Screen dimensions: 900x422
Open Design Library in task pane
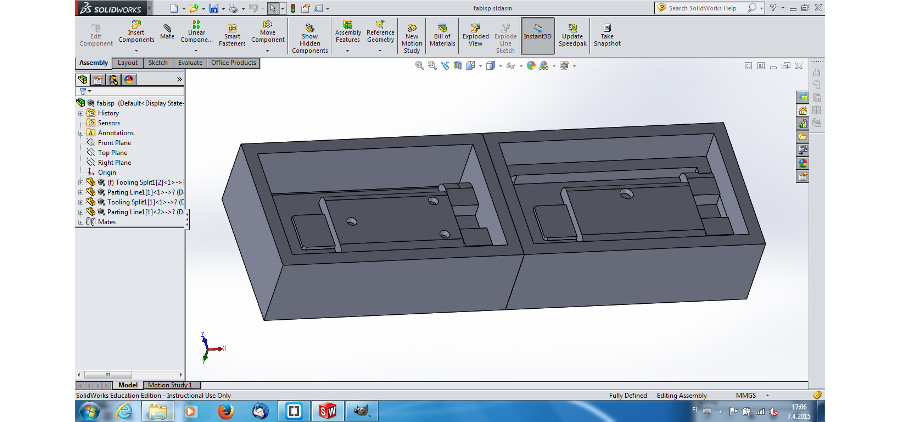802,123
